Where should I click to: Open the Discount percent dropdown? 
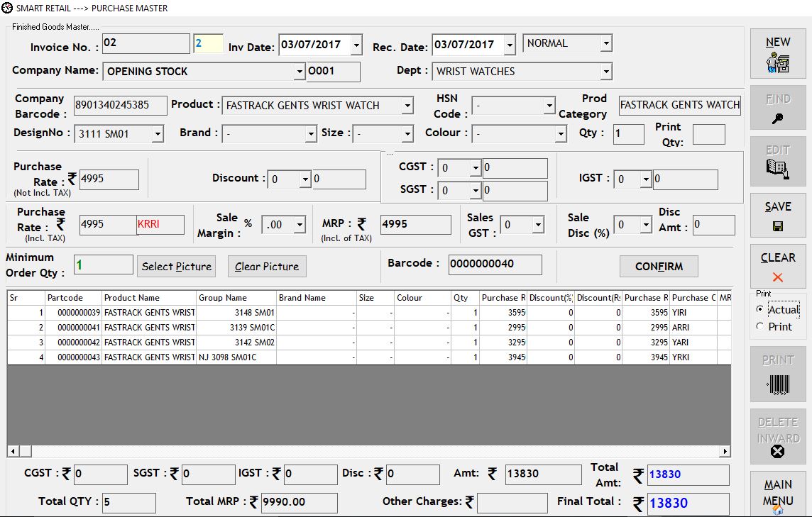(305, 179)
